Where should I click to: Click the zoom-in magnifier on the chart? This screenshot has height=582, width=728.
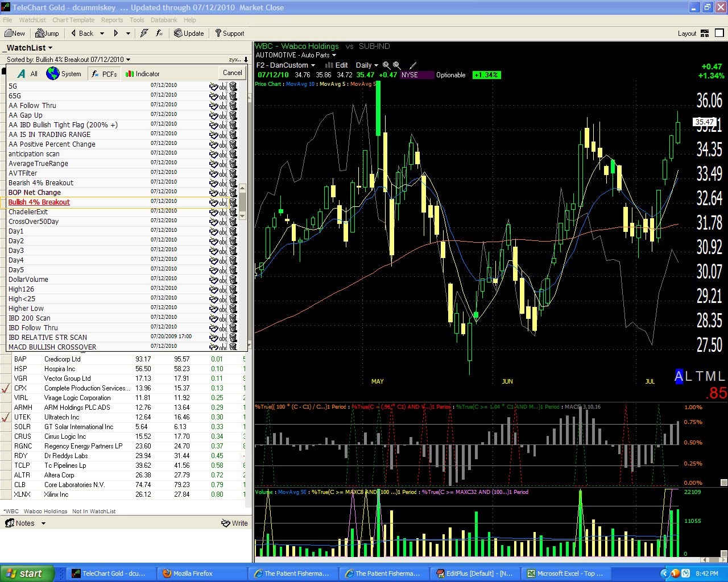(386, 65)
